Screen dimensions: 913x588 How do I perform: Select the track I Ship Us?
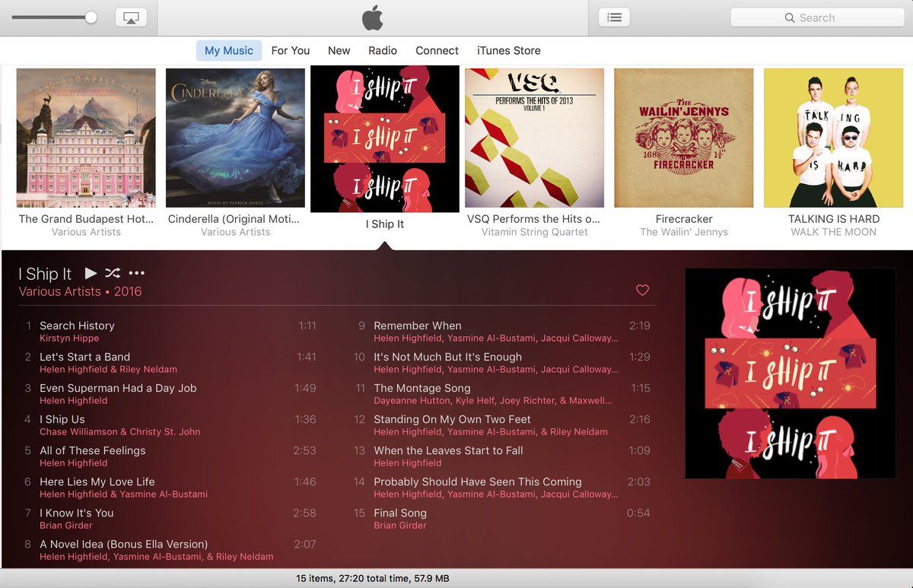point(62,419)
